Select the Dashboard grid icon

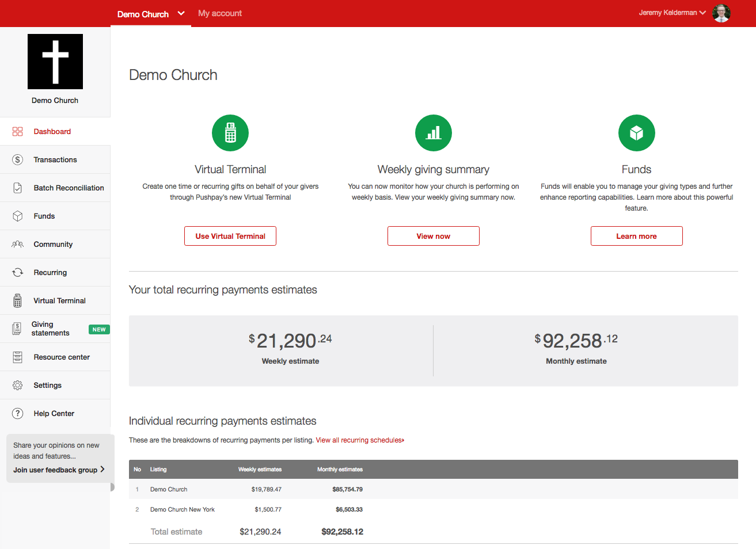point(17,131)
